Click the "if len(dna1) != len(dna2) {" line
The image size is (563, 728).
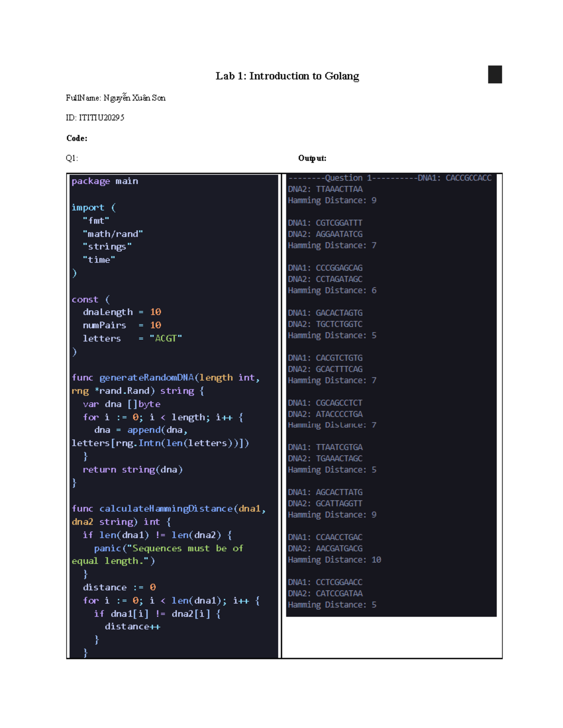point(157,535)
